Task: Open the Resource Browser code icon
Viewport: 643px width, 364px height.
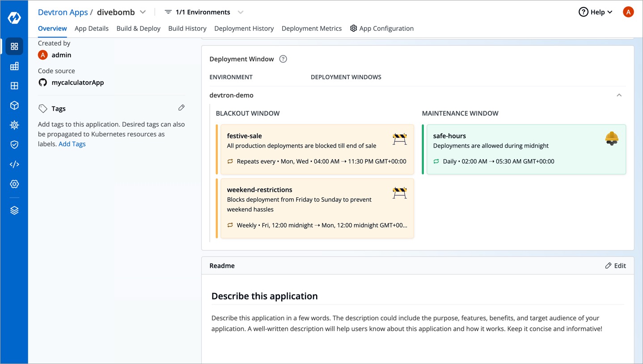Action: point(14,164)
